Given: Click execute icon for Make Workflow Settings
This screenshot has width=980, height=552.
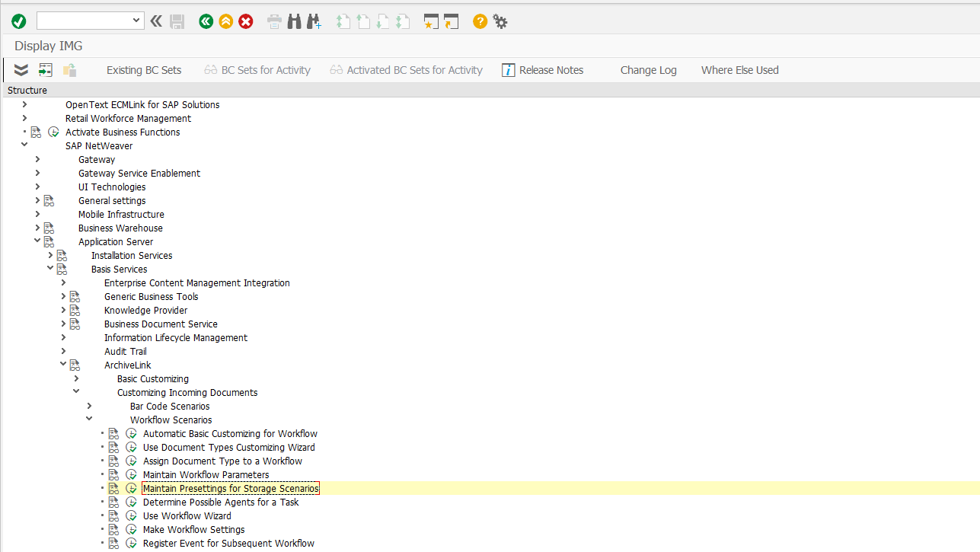Looking at the screenshot, I should pyautogui.click(x=131, y=530).
